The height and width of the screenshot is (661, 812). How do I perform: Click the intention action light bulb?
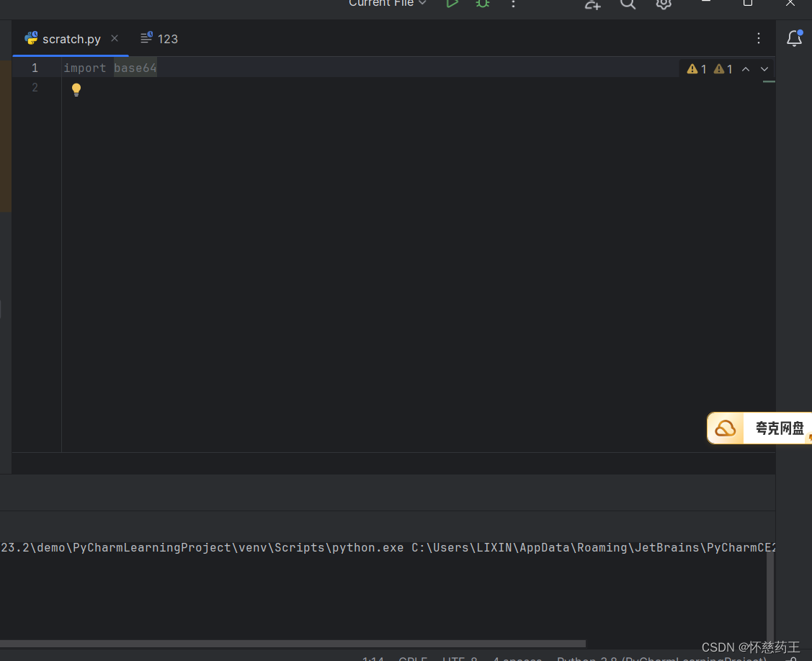pos(76,89)
